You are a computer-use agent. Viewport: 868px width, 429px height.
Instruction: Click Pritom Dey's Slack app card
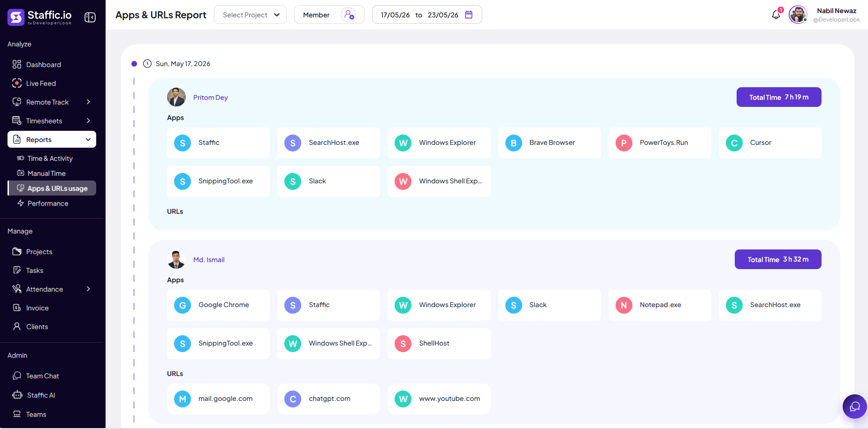tap(328, 181)
